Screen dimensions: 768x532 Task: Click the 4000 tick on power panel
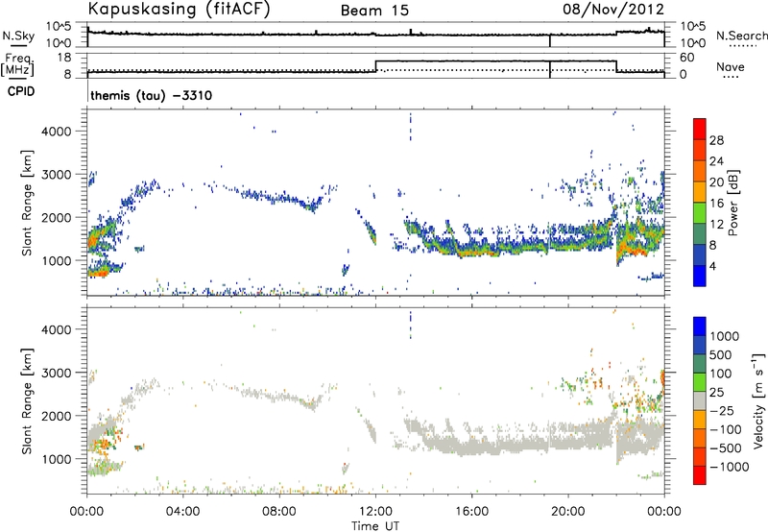(57, 132)
